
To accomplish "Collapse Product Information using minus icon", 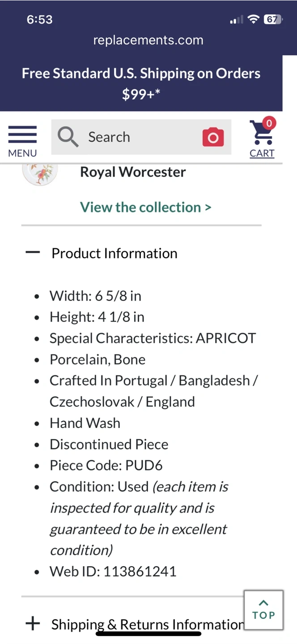I will 33,253.
